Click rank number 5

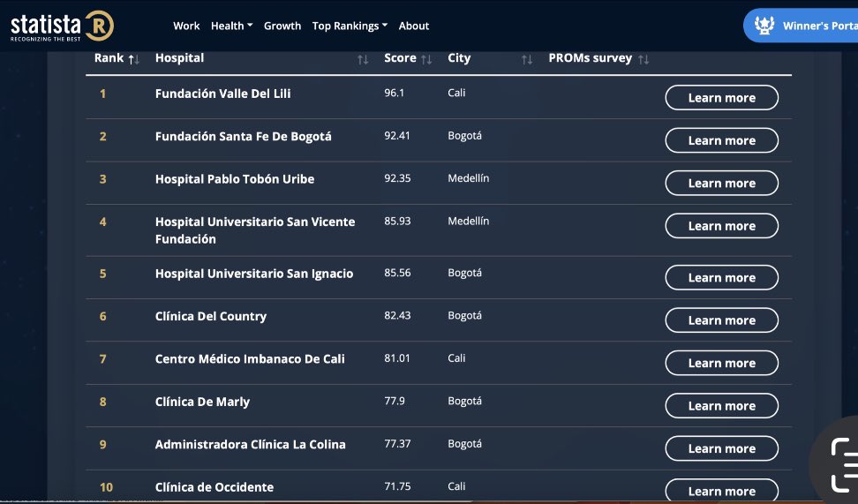[x=102, y=274]
